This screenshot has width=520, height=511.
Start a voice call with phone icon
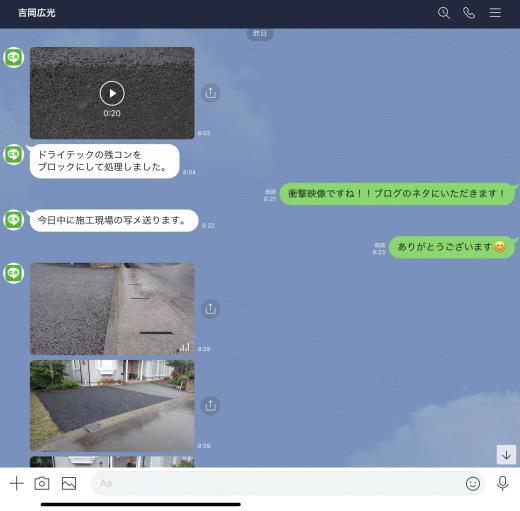coord(469,13)
